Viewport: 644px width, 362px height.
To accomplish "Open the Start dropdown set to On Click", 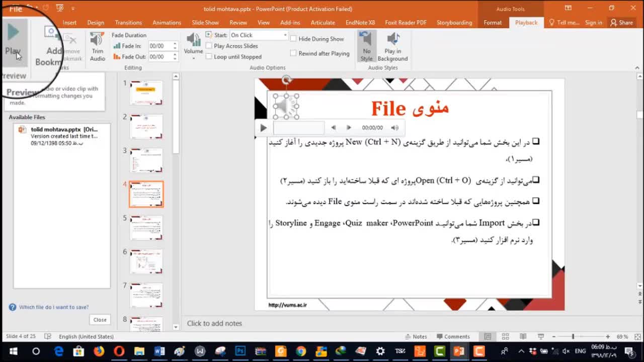I will point(259,35).
